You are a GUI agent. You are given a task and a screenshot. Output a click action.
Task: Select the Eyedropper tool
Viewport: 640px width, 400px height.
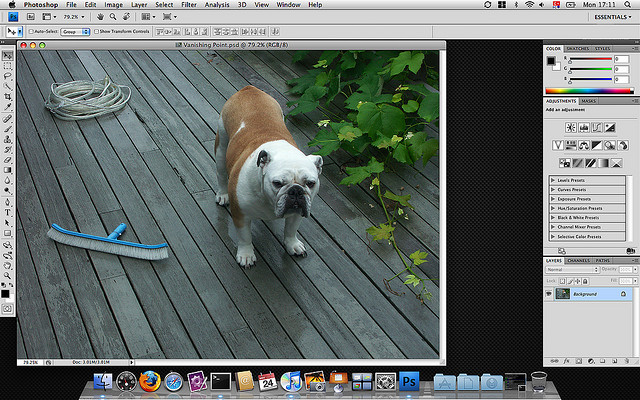7,107
